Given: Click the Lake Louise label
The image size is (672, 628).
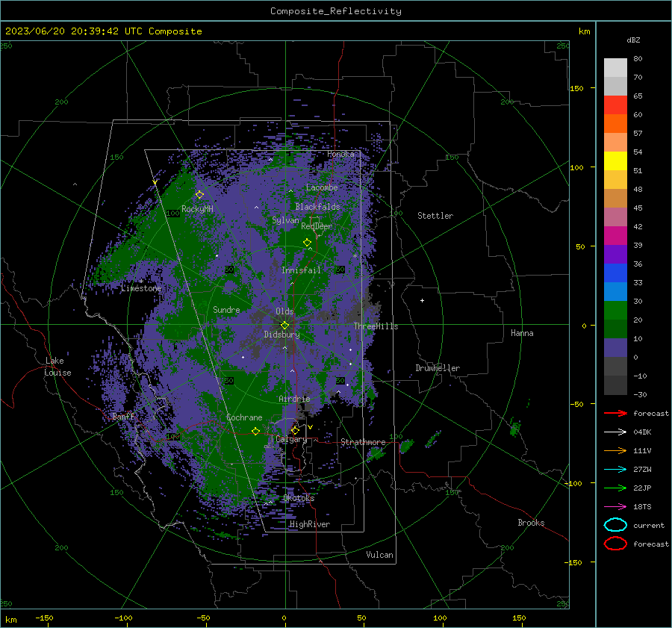Looking at the screenshot, I should [x=57, y=367].
